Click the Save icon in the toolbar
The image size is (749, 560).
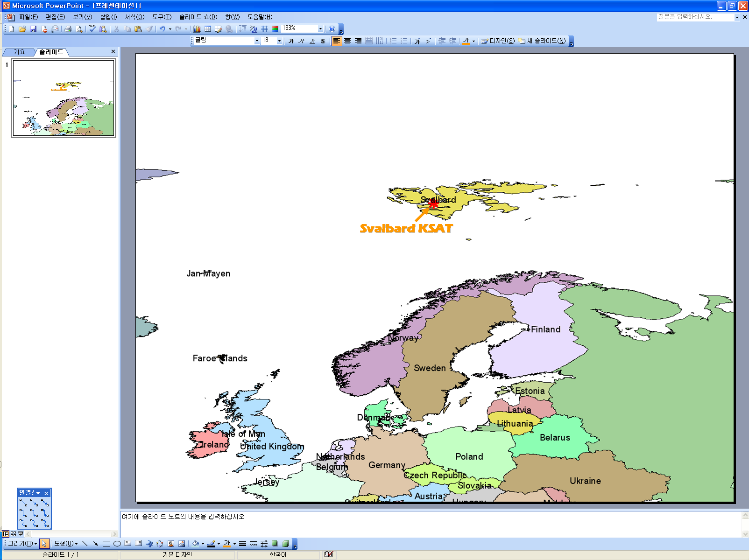33,29
